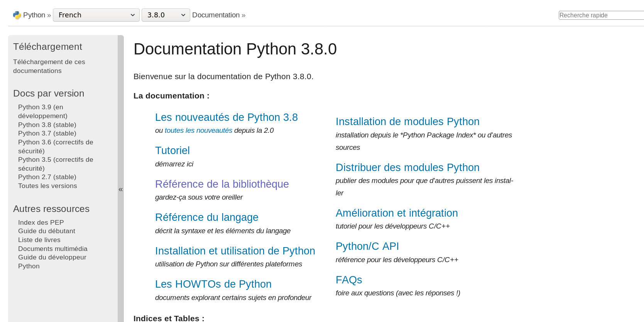
Task: Open the Documentation breadcrumb link
Action: click(x=216, y=15)
